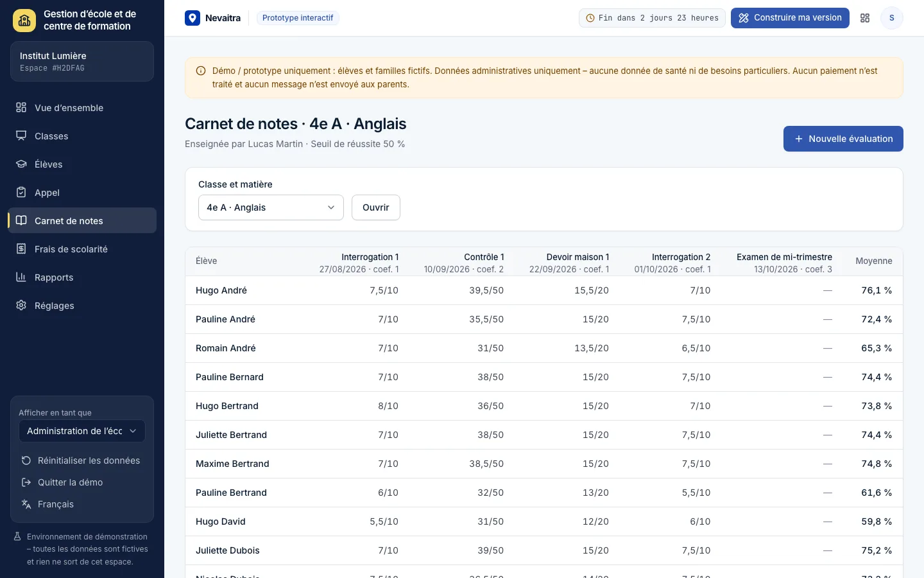
Task: Click the Vue d'ensemble dashboard icon
Action: click(x=21, y=107)
